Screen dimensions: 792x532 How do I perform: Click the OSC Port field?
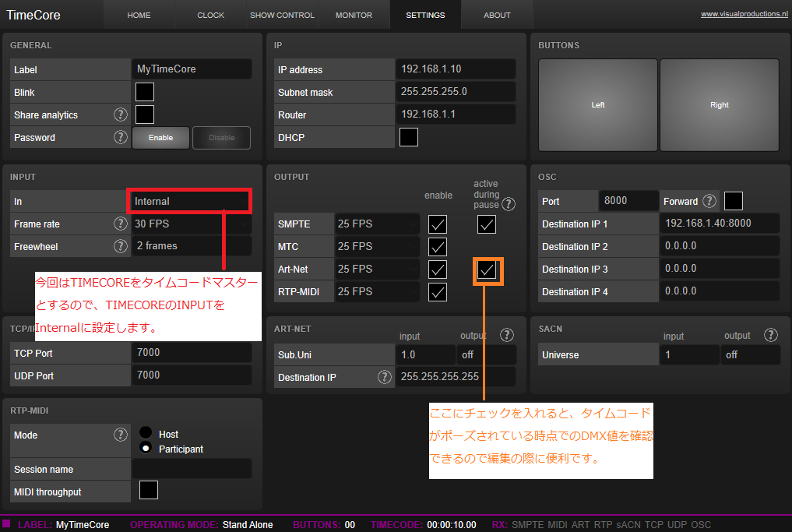(629, 201)
